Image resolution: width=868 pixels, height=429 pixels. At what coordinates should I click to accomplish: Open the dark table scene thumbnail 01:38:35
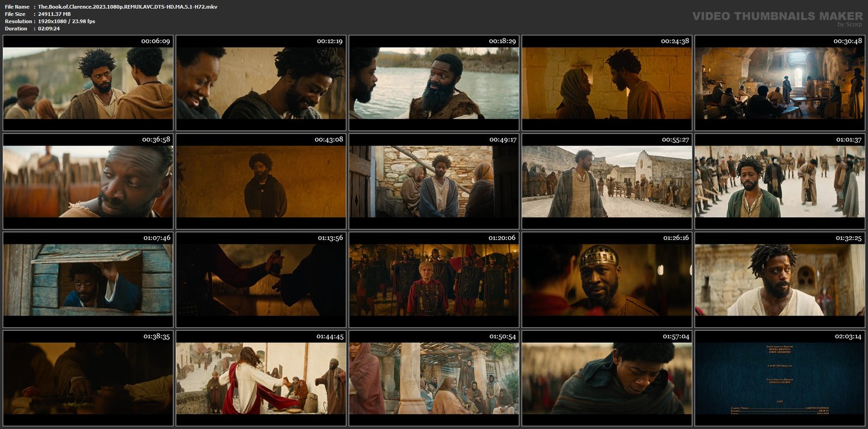point(88,378)
